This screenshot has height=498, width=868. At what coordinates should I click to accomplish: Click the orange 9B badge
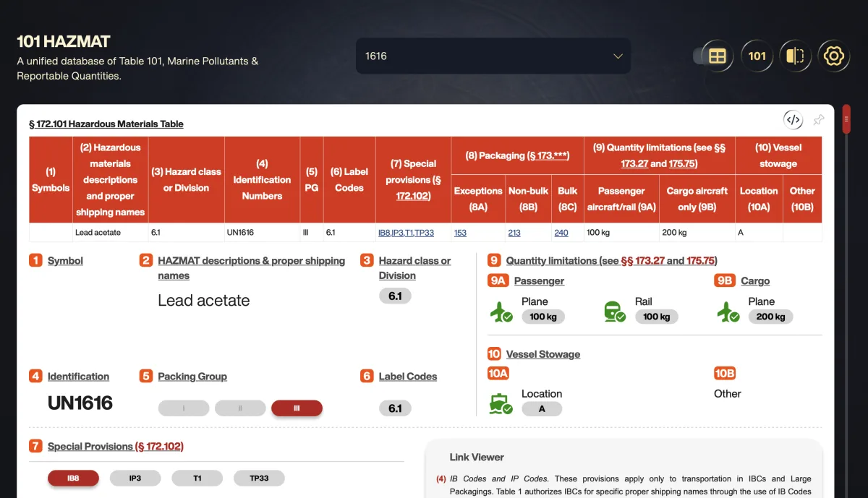click(725, 280)
